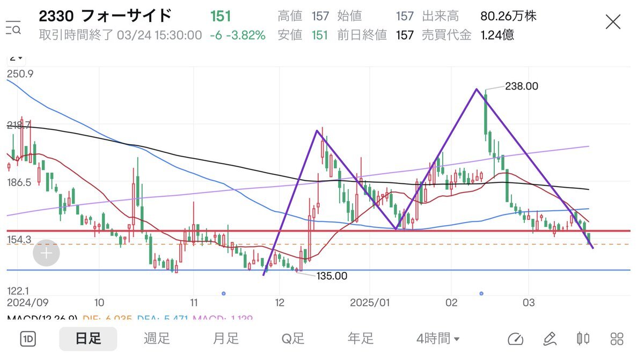The height and width of the screenshot is (362, 644).
Task: Click the event dot below February
Action: coord(481,293)
